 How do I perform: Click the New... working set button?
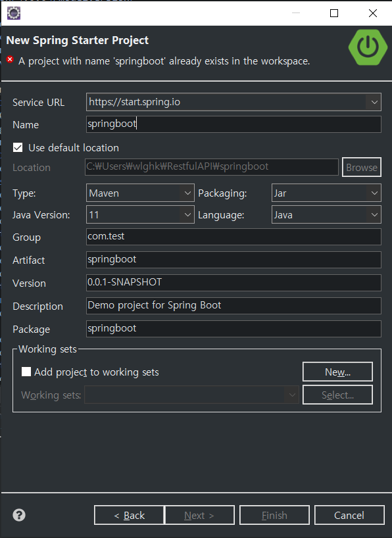point(337,372)
